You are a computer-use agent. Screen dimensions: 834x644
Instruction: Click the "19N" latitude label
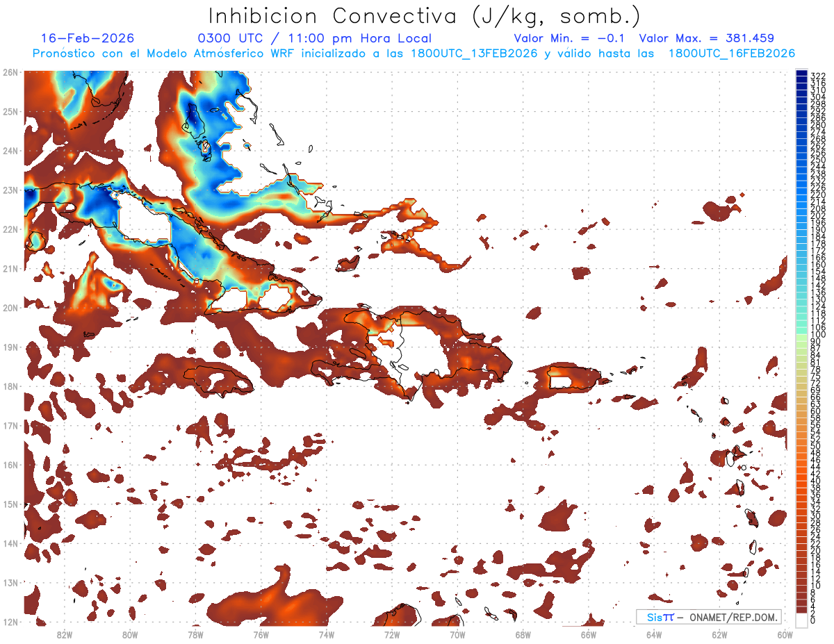coord(10,347)
